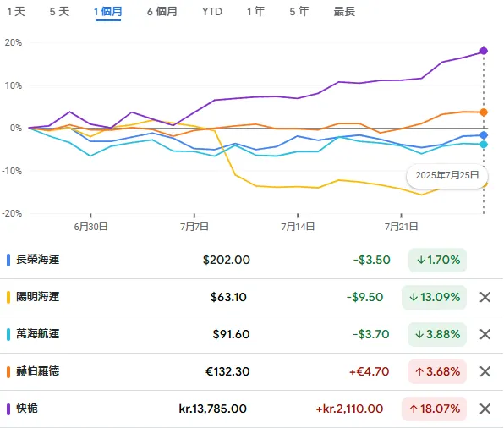Click the ↓13.09% change badge
504x428 pixels.
(434, 297)
